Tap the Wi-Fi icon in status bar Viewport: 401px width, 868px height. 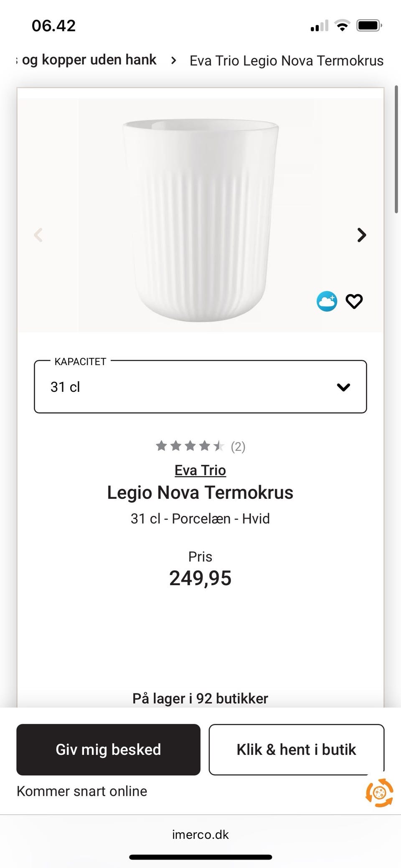click(343, 26)
